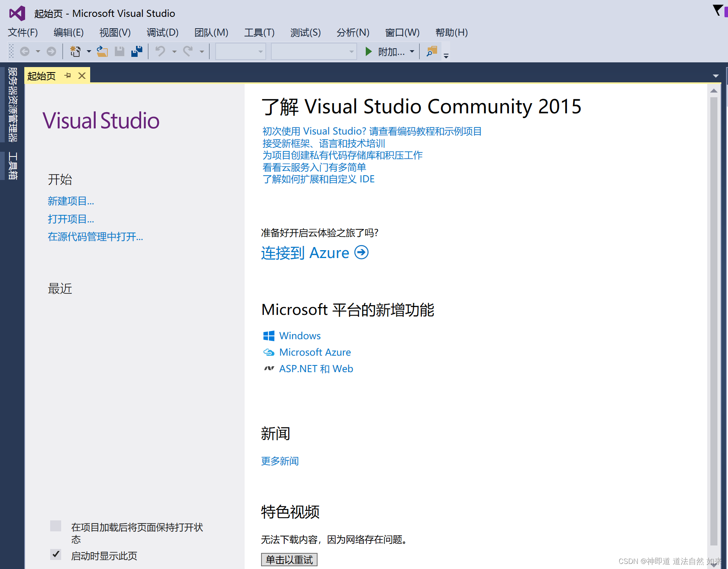728x569 pixels.
Task: Click the vertical scrollbar thumb
Action: [714, 321]
